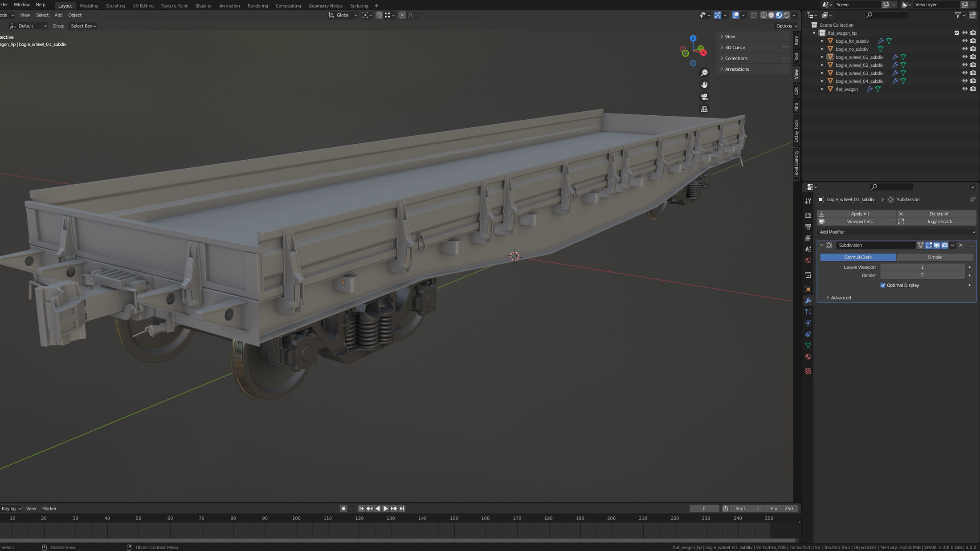Hide bogie_for_subdiv with its eye icon
Viewport: 980px width, 551px height.
pos(964,41)
